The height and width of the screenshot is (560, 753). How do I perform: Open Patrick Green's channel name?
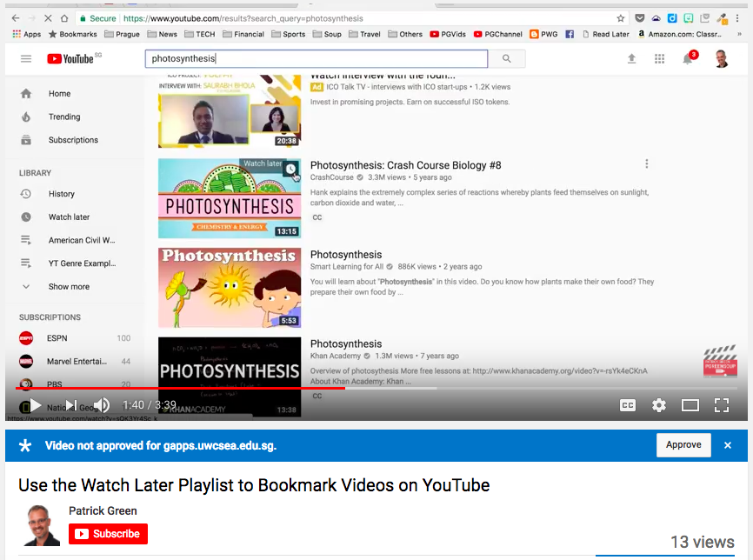click(103, 510)
